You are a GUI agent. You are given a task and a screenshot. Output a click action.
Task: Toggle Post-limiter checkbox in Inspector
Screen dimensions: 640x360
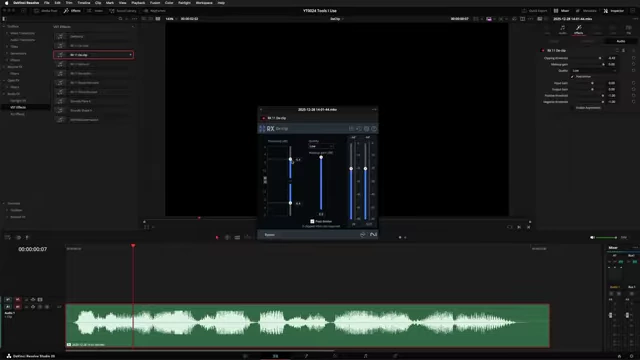pos(572,77)
